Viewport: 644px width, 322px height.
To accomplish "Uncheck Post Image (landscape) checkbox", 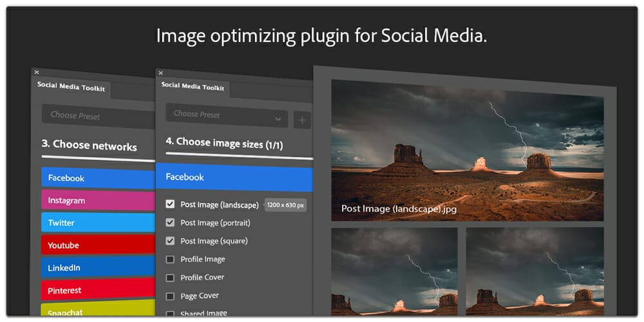I will click(x=170, y=204).
